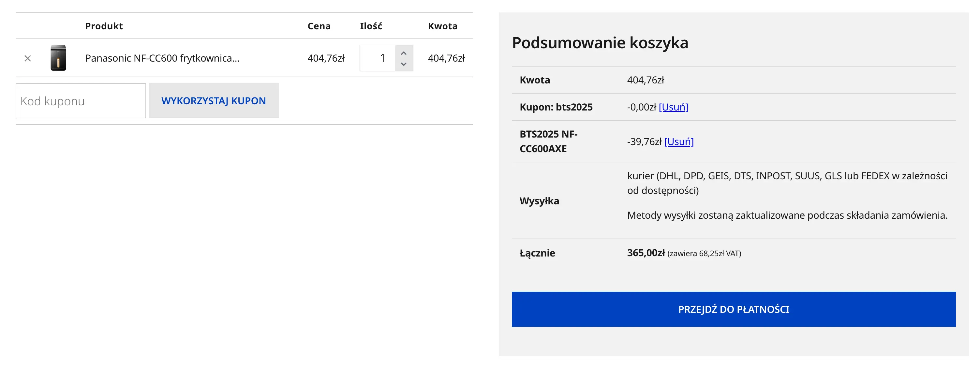Click the Ilość column header
This screenshot has width=980, height=367.
[371, 26]
